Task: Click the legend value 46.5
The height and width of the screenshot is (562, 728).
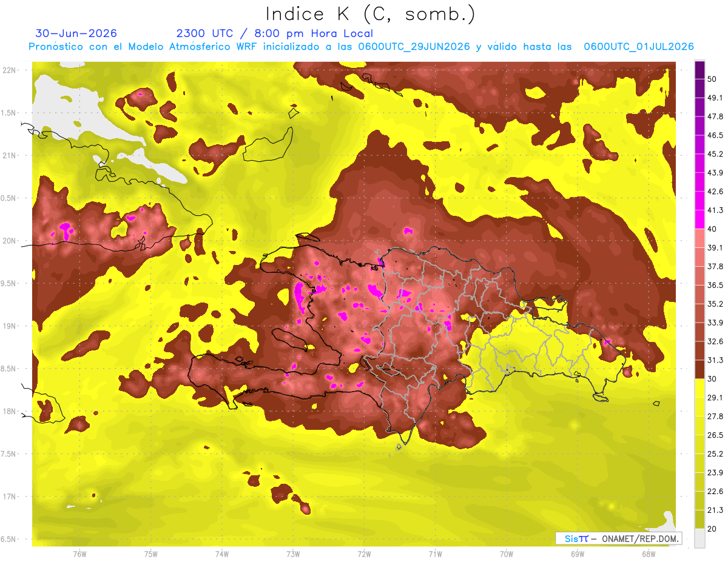Action: click(x=715, y=135)
